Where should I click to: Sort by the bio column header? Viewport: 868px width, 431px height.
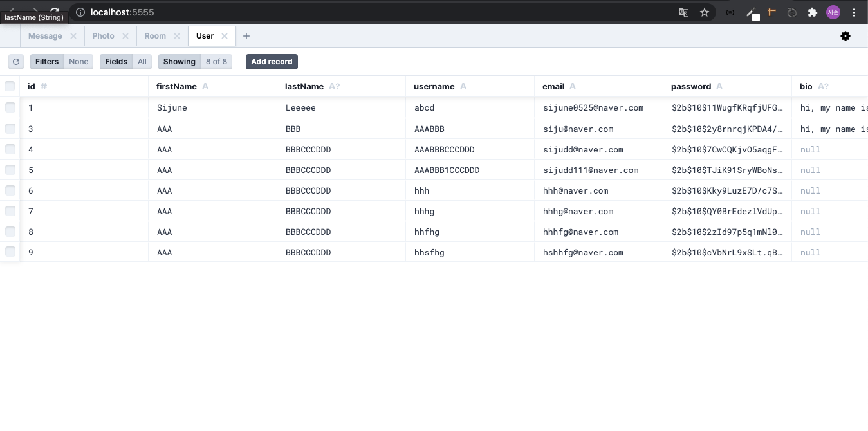[x=830, y=86]
